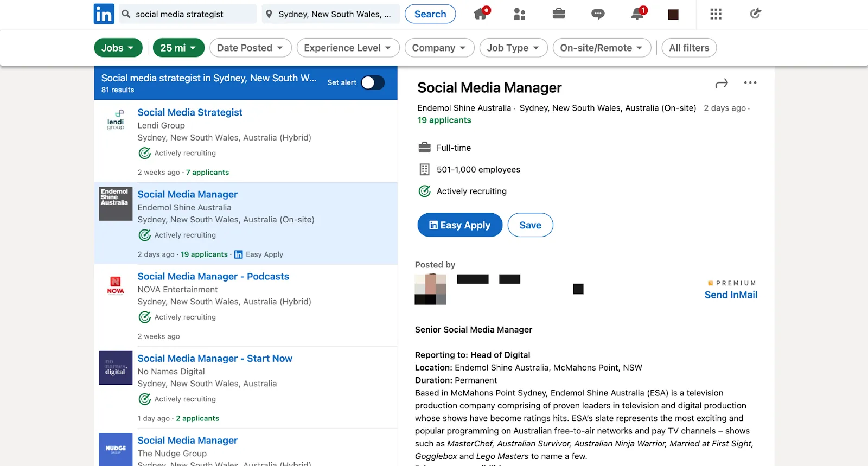Click 19 applicants in job details header
The image size is (868, 466).
tap(444, 120)
